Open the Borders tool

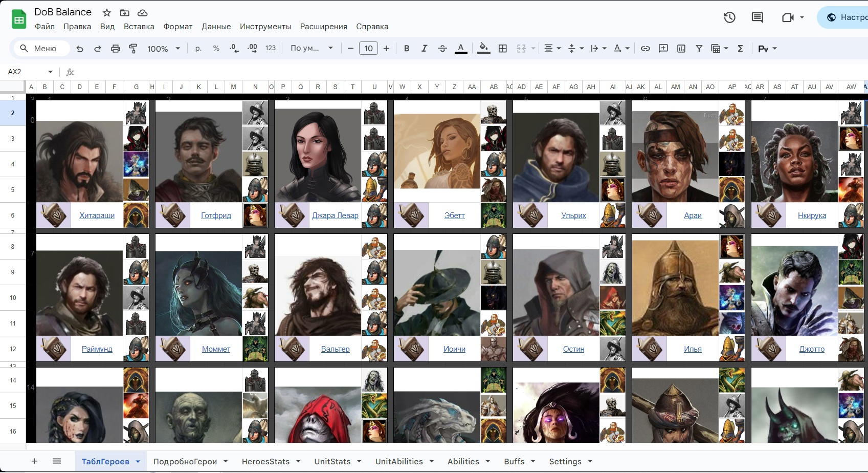(503, 49)
